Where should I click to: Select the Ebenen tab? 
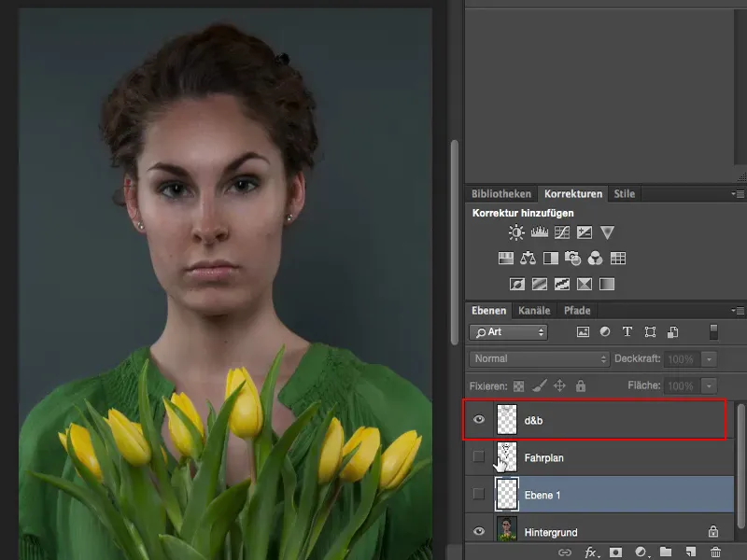488,311
